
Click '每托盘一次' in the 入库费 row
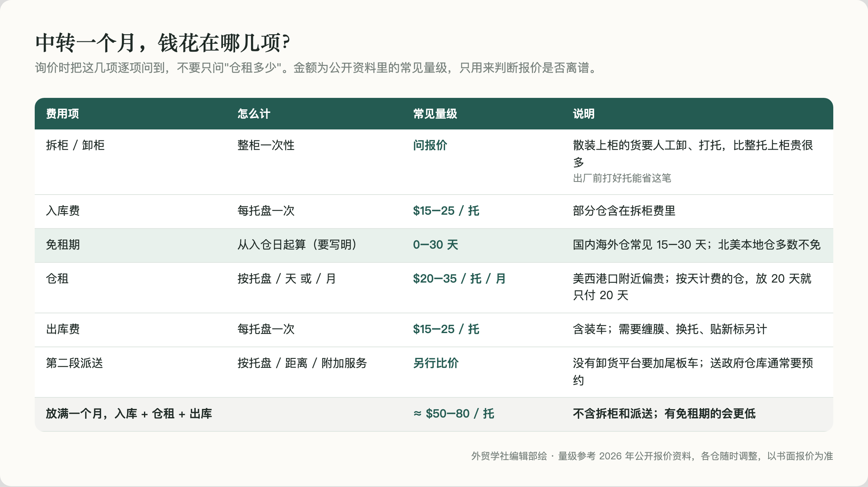click(x=266, y=211)
